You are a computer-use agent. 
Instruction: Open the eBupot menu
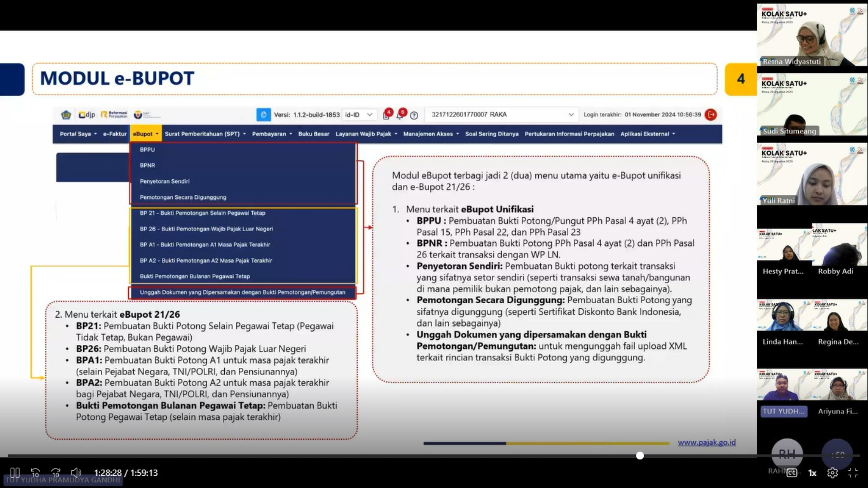(x=146, y=134)
